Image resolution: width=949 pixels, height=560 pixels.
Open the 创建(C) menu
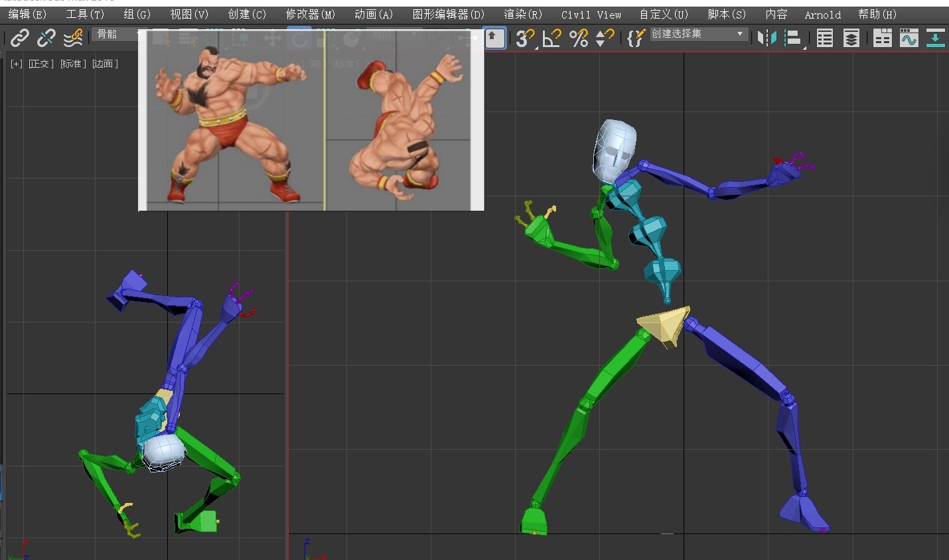(247, 14)
